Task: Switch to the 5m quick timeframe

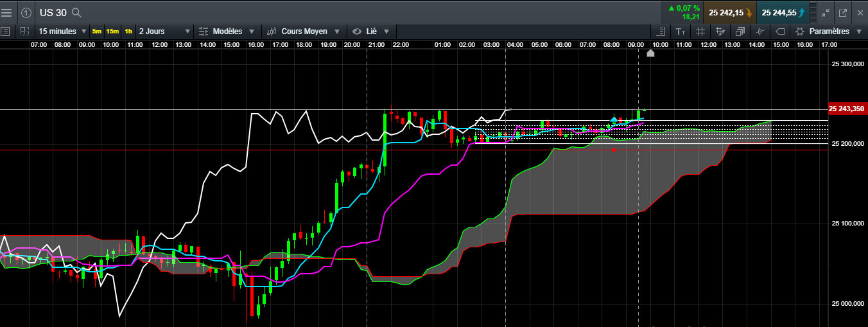Action: pyautogui.click(x=97, y=31)
